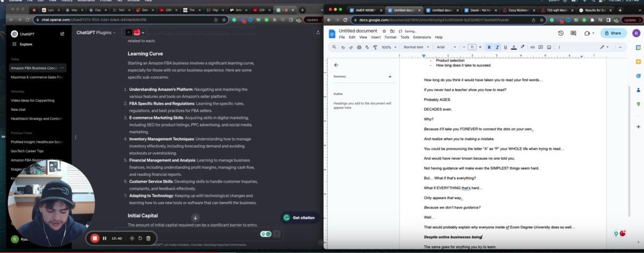Undo last edit in Google Docs
Screen dimensions: 644x253
click(344, 47)
